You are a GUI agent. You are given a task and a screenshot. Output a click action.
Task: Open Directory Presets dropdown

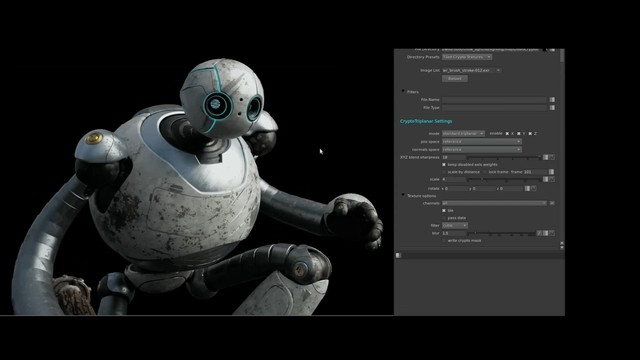click(x=467, y=57)
